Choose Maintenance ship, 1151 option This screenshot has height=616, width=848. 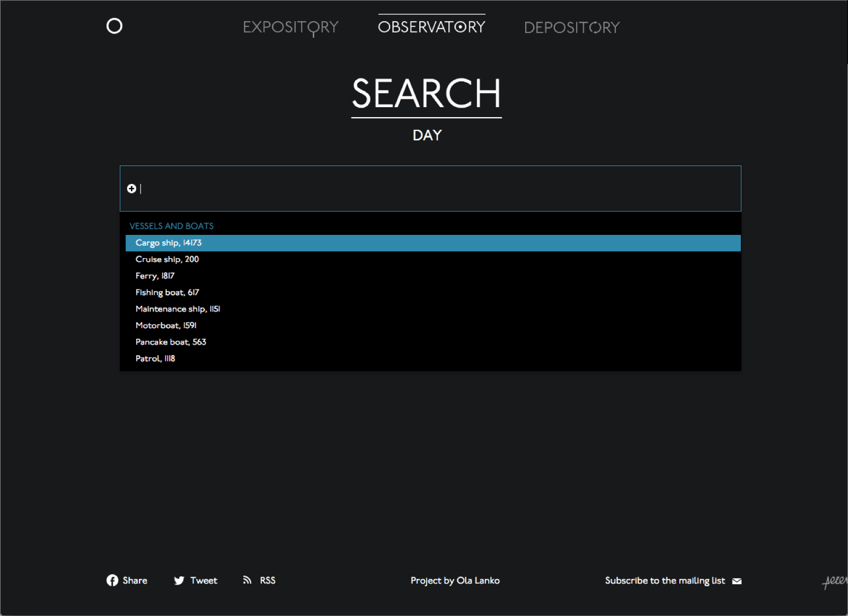click(x=178, y=309)
